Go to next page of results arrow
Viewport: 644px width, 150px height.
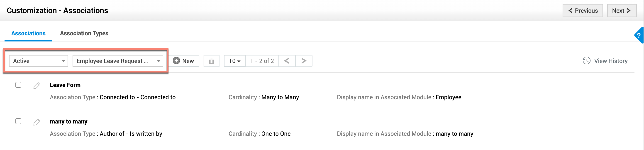pos(304,61)
